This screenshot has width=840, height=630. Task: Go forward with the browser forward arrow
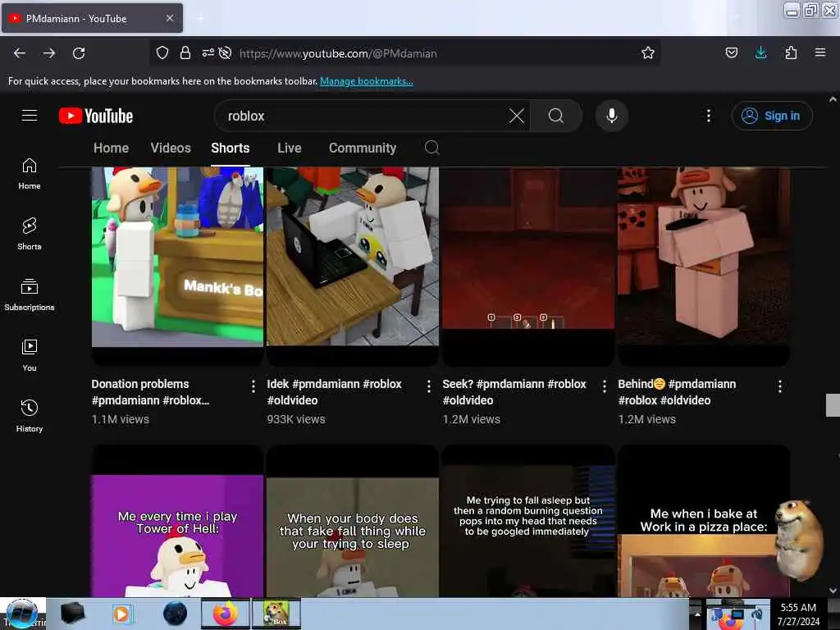pos(49,53)
